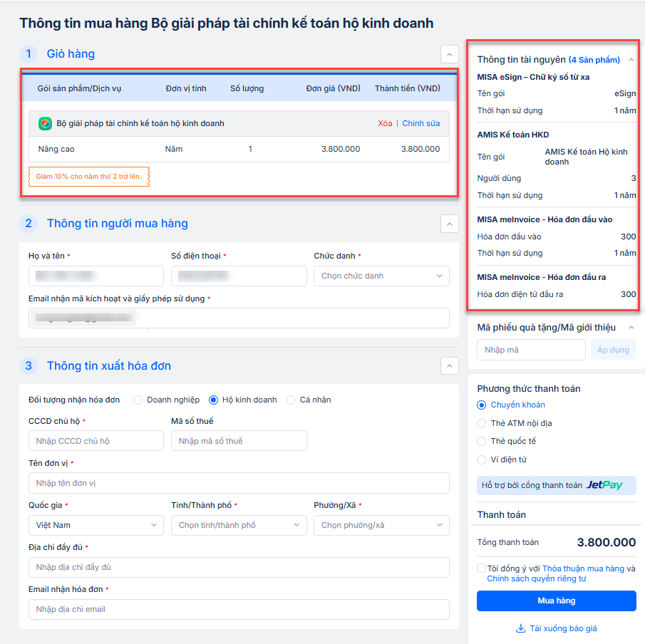Viewport: 645px width, 644px height.
Task: Choose Thẻ ATM nội địa payment method
Action: click(482, 423)
